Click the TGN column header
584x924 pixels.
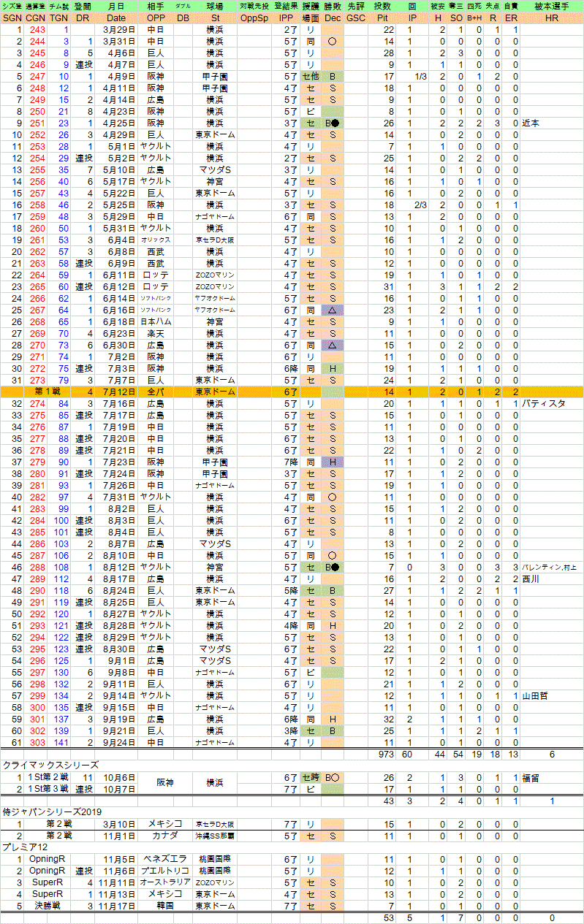click(58, 17)
